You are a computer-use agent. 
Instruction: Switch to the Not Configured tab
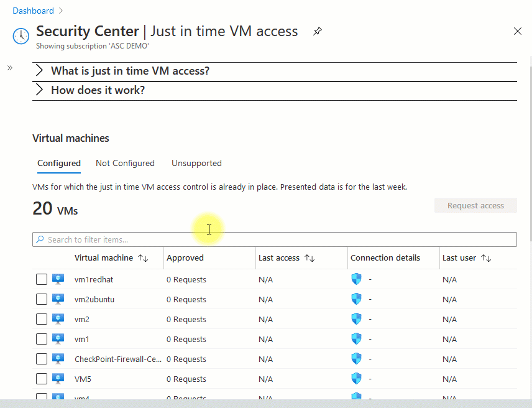125,164
